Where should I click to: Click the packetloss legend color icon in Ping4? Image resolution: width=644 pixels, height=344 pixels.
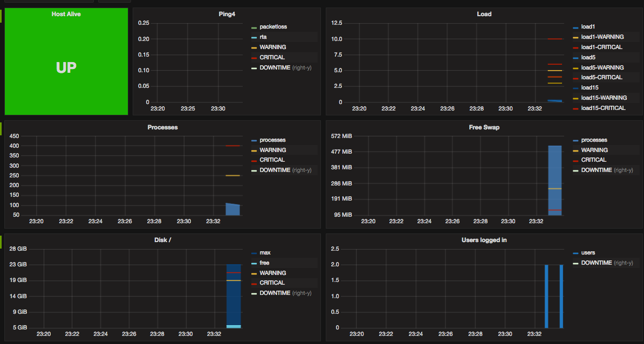click(x=254, y=27)
